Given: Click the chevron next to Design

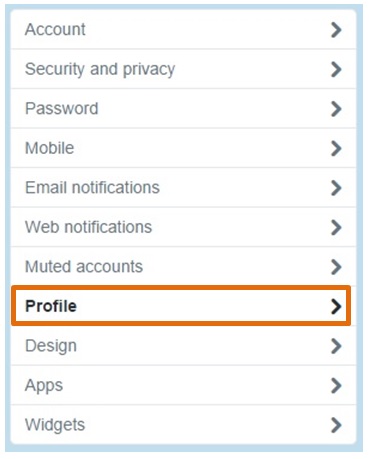Looking at the screenshot, I should (x=336, y=346).
